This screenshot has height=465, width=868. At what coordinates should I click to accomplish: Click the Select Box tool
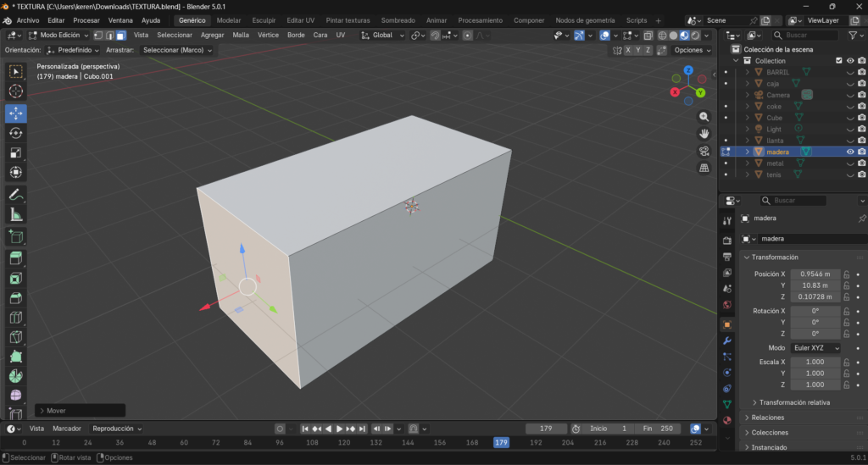coord(15,71)
